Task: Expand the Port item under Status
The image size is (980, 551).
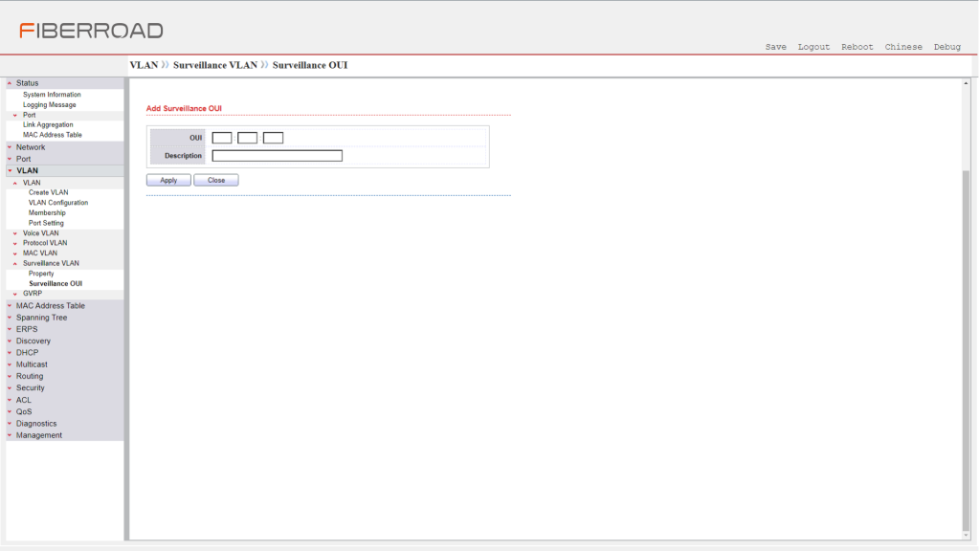Action: tap(30, 115)
